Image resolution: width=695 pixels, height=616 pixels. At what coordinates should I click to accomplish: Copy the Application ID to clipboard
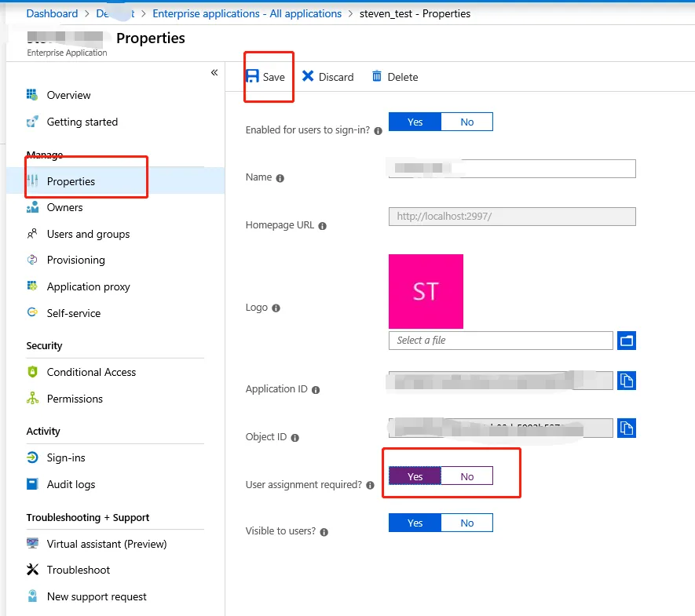(x=627, y=381)
